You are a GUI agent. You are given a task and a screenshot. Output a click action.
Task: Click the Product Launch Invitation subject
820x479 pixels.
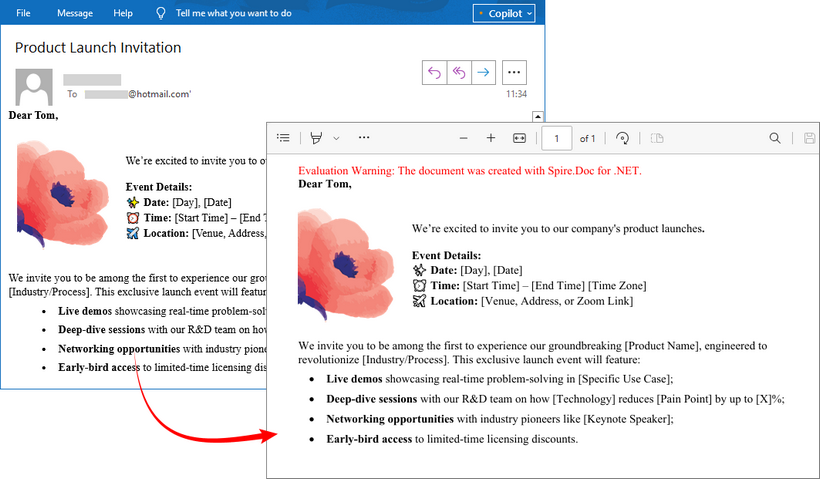pyautogui.click(x=98, y=48)
